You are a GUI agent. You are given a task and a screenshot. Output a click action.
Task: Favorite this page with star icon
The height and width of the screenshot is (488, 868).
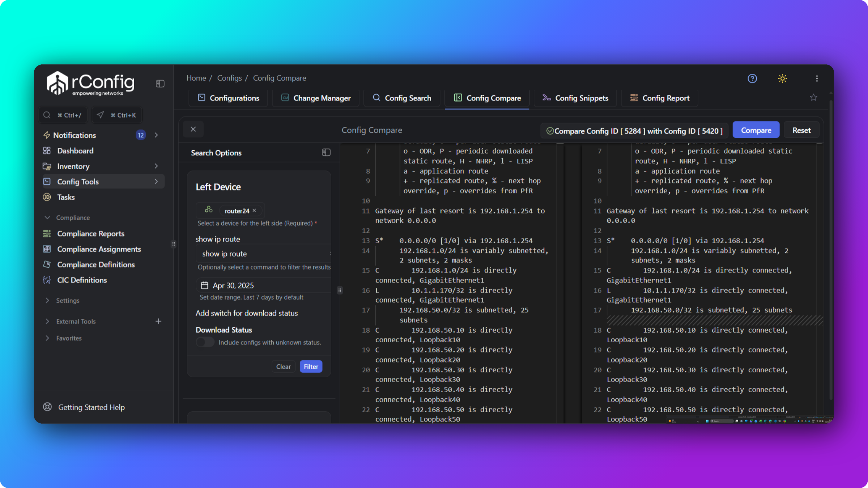click(x=813, y=98)
